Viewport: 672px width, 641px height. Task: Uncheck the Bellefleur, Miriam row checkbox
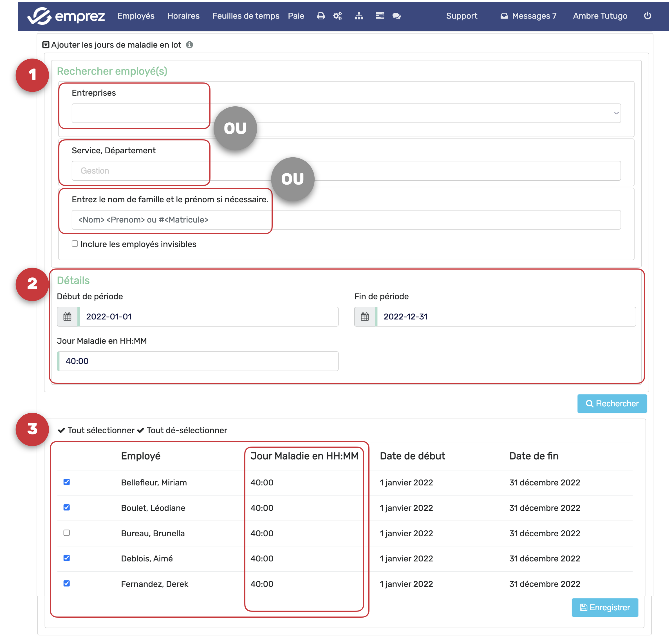pyautogui.click(x=67, y=482)
